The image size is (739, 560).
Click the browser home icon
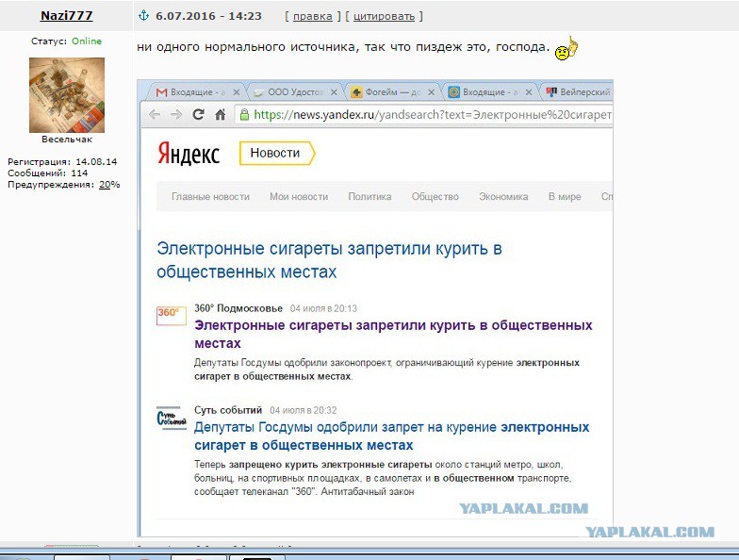pyautogui.click(x=221, y=115)
